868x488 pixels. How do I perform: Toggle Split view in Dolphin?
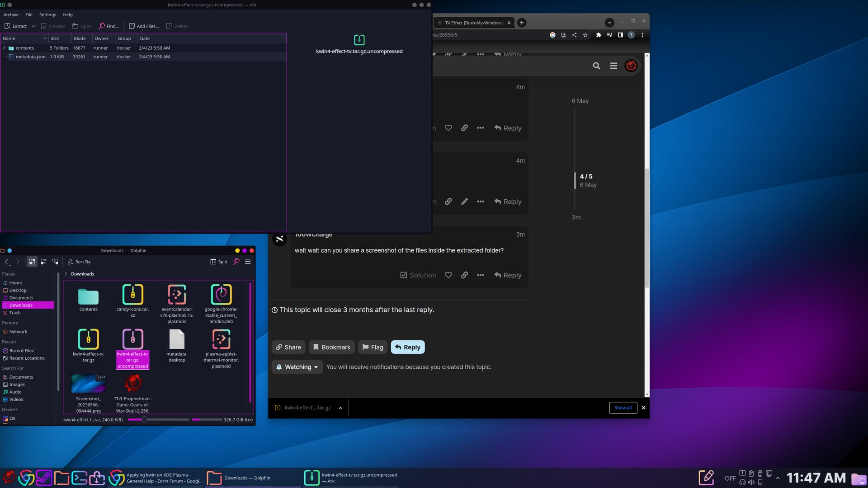pos(219,262)
